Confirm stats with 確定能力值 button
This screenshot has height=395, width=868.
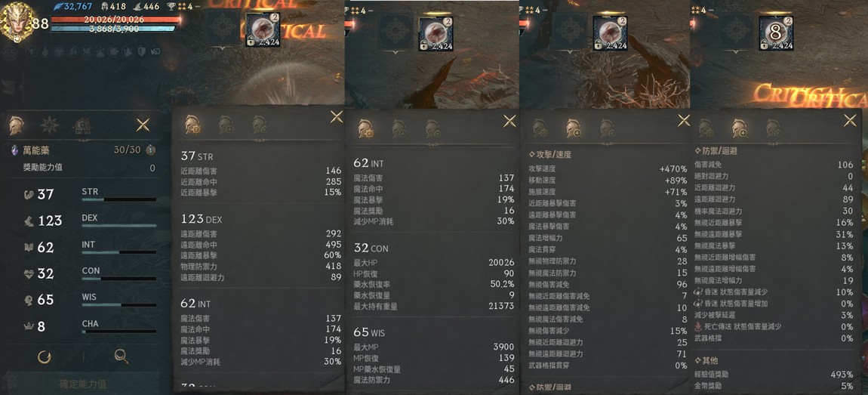[x=83, y=384]
